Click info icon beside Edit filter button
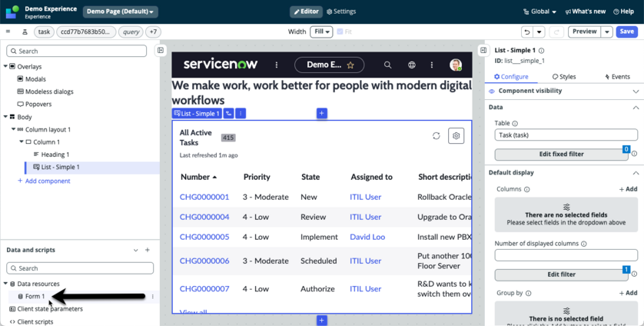The height and width of the screenshot is (326, 644). click(634, 274)
